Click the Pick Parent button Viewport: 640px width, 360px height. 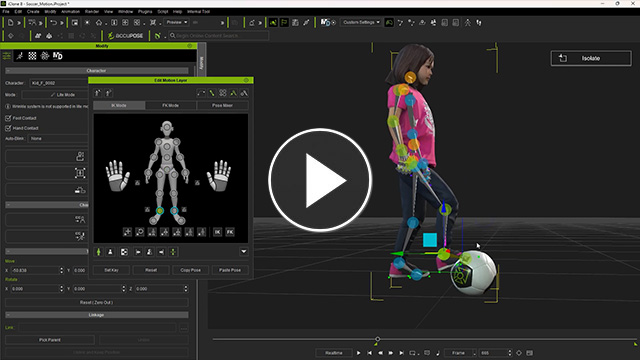(50, 340)
